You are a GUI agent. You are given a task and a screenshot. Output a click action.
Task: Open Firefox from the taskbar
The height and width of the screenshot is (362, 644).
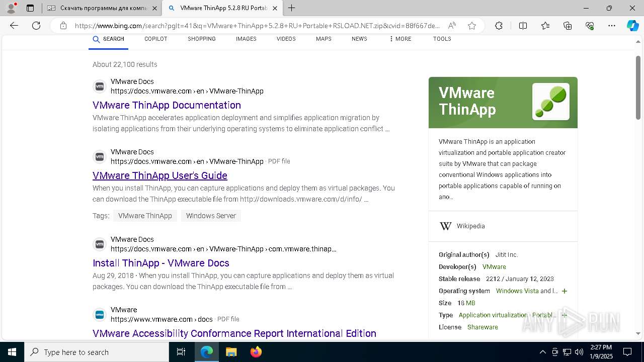click(x=256, y=352)
